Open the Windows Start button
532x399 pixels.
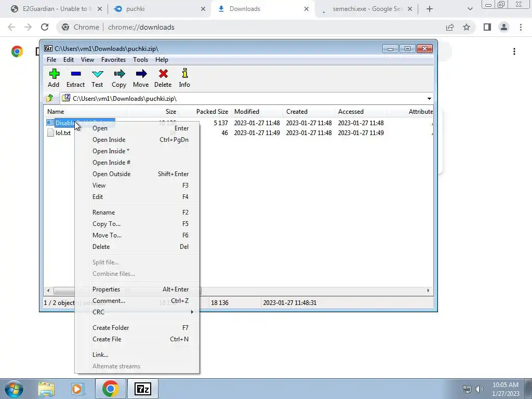14,389
